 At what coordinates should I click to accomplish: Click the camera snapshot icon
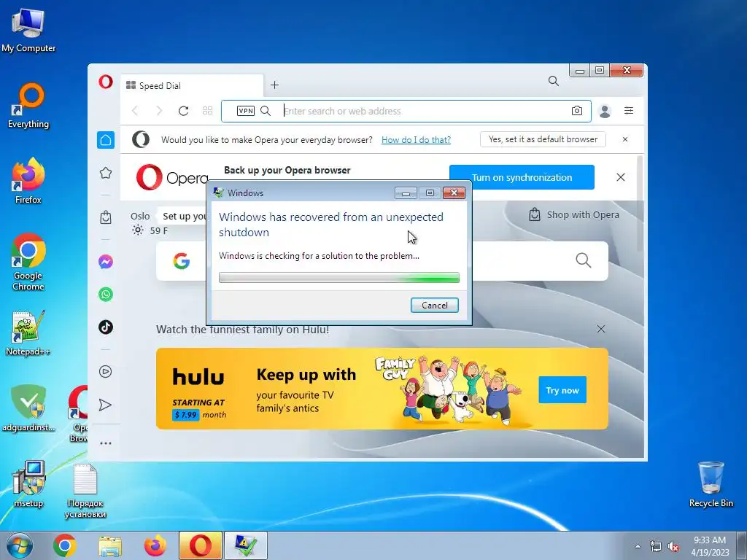[576, 111]
